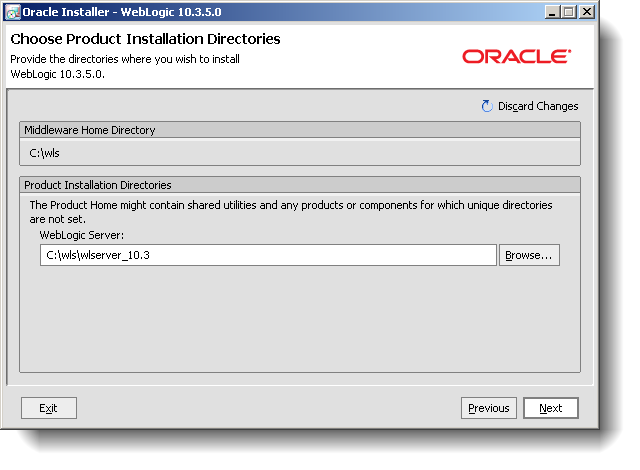Click the Oracle logo
This screenshot has height=470, width=640.
pos(516,56)
